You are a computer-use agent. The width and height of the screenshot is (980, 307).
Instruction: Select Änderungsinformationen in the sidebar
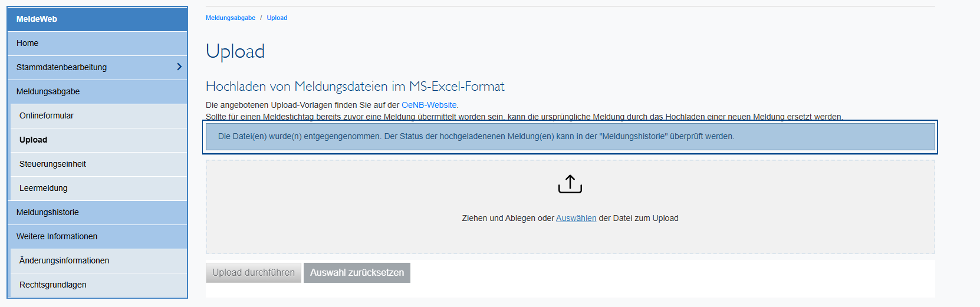(64, 261)
